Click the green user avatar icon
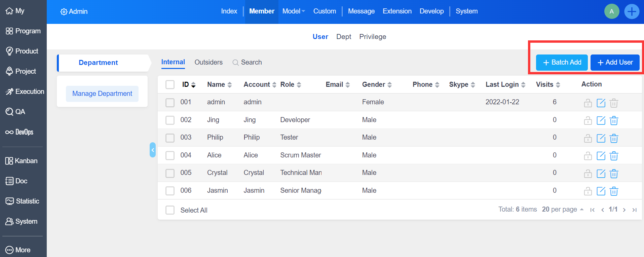Viewport: 644px width, 257px height. point(611,11)
